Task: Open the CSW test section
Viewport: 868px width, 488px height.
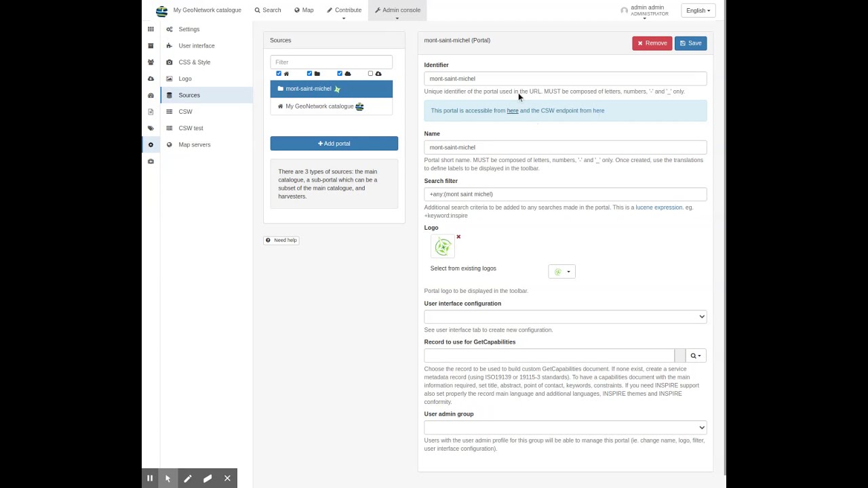Action: (191, 128)
